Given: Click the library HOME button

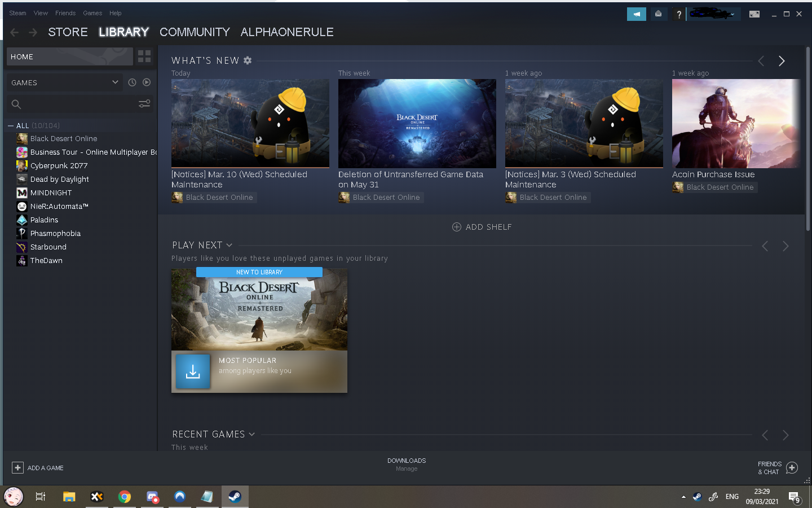Looking at the screenshot, I should coord(70,56).
